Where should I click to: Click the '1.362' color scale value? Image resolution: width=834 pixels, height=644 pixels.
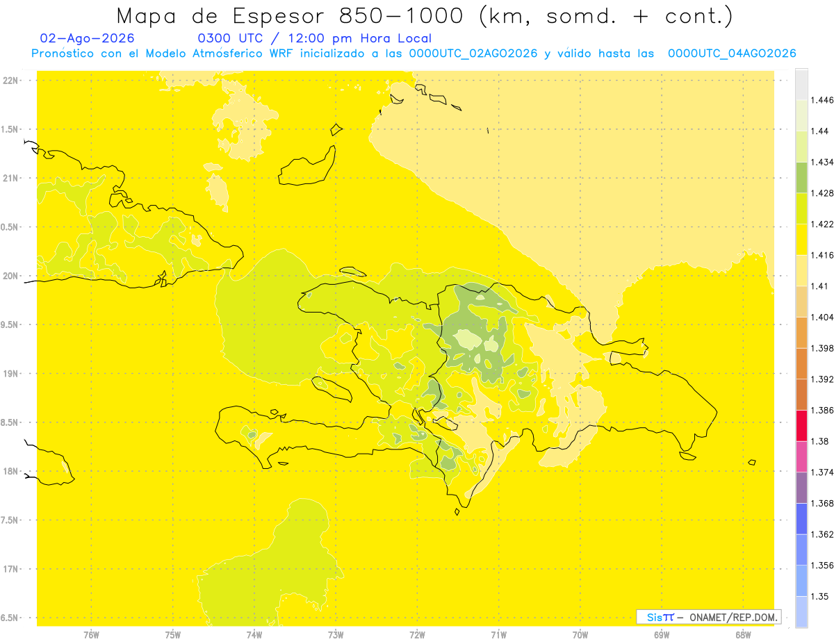click(823, 534)
